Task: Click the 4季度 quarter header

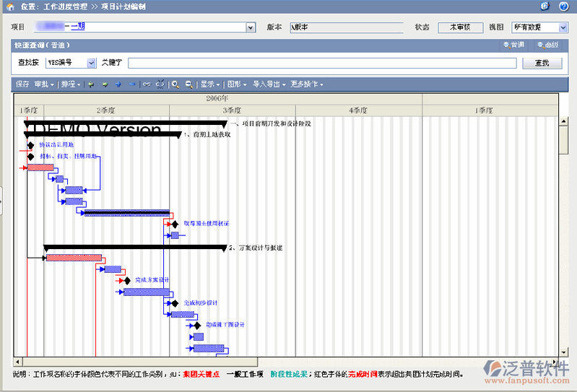Action: click(x=358, y=110)
